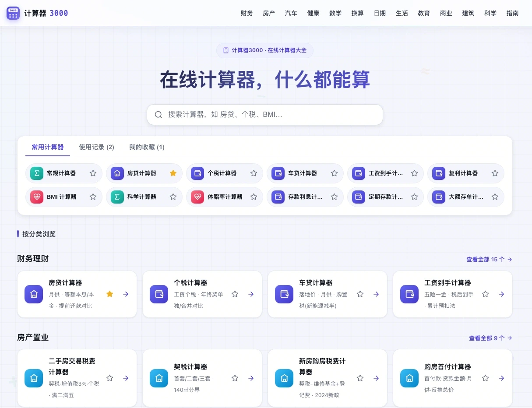Open 新房购房税费计算器 card title
Viewport: 532px width, 408px height.
322,366
